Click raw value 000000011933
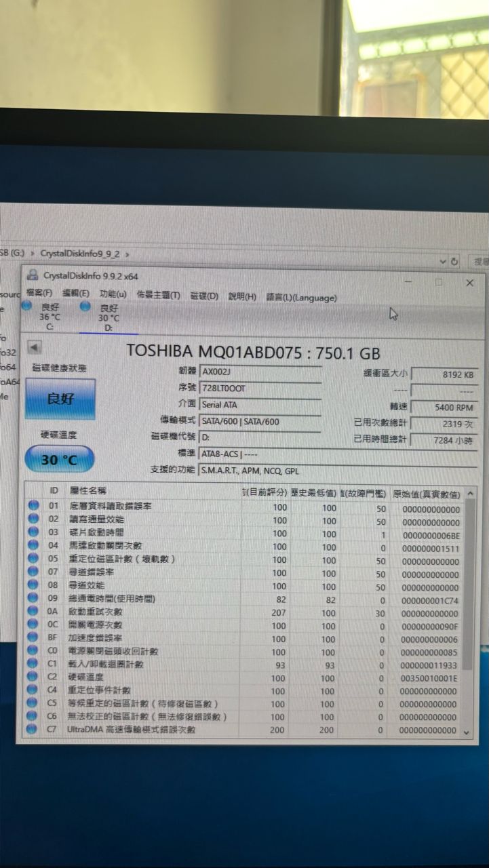Image resolution: width=489 pixels, height=868 pixels. 430,666
